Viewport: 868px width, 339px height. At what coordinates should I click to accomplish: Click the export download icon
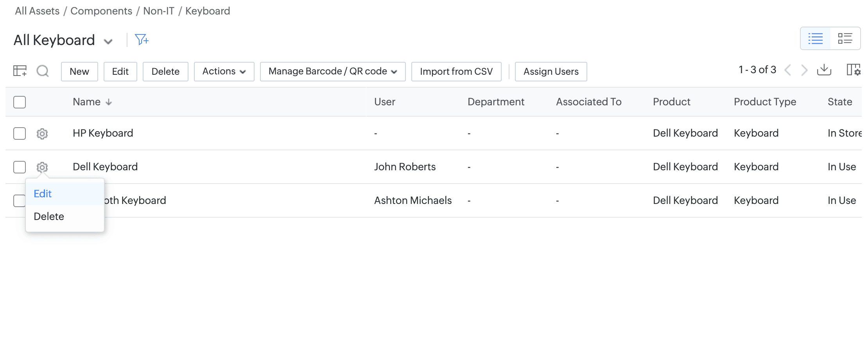[x=824, y=70]
